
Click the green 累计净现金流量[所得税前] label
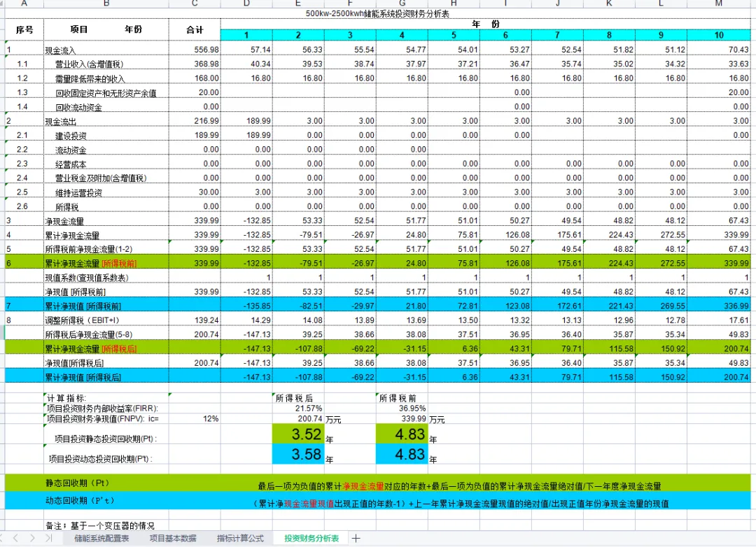pyautogui.click(x=90, y=264)
